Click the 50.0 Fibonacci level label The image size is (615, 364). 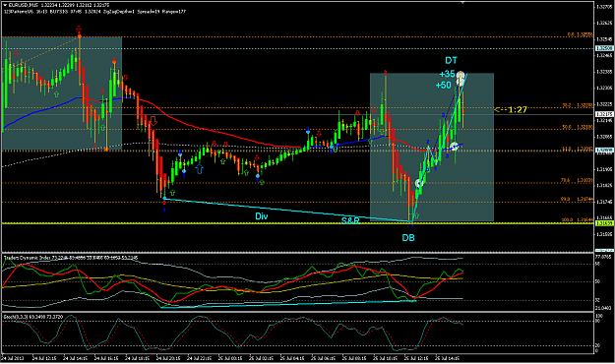(578, 127)
